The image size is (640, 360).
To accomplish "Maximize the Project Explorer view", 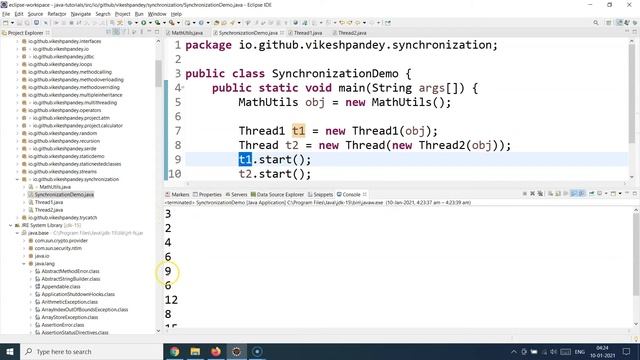I will (x=157, y=32).
